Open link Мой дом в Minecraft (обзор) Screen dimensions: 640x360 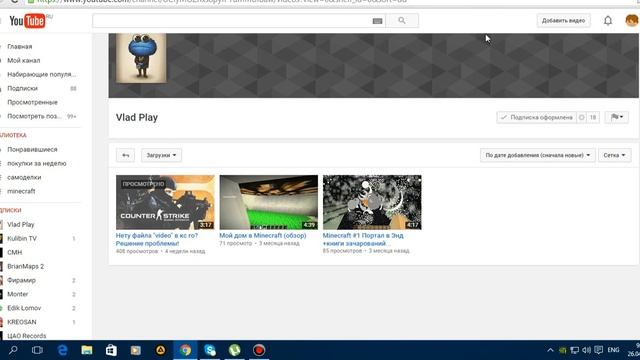263,236
